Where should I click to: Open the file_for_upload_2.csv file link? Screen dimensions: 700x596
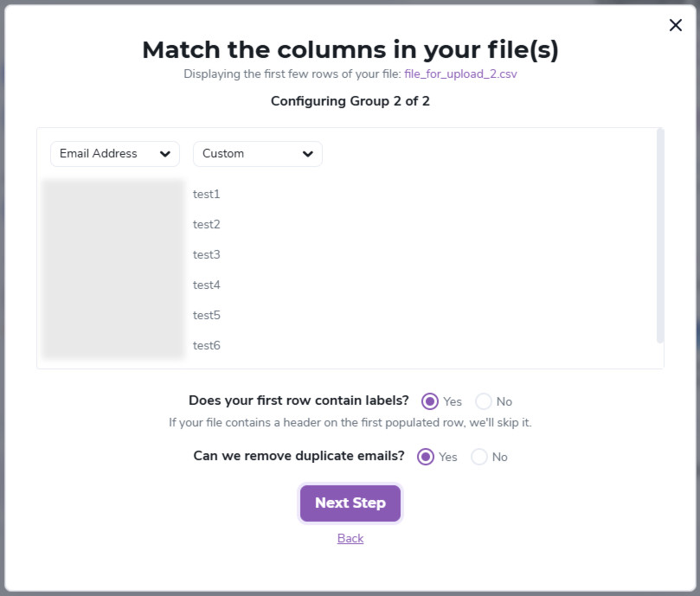(x=460, y=74)
